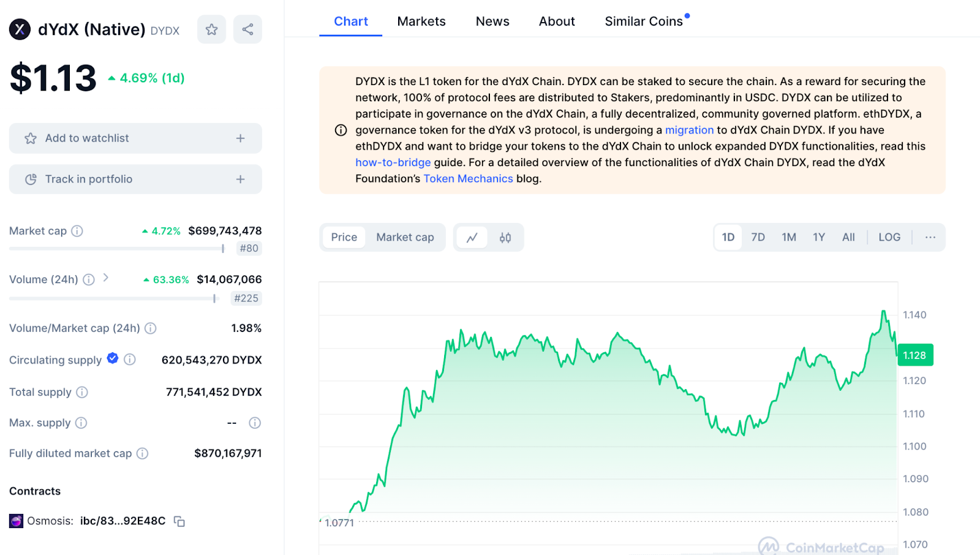Open the About tab

coord(557,21)
